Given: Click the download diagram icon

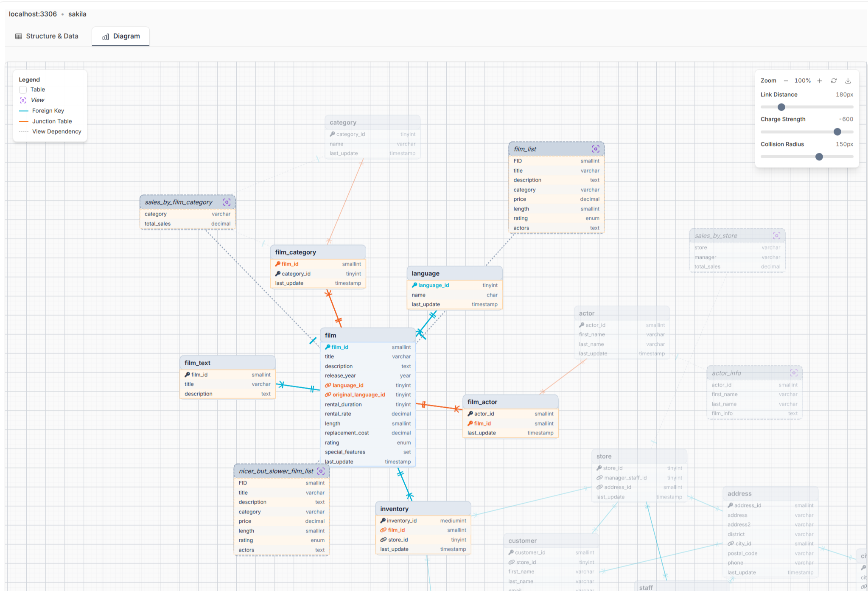Looking at the screenshot, I should pos(848,81).
